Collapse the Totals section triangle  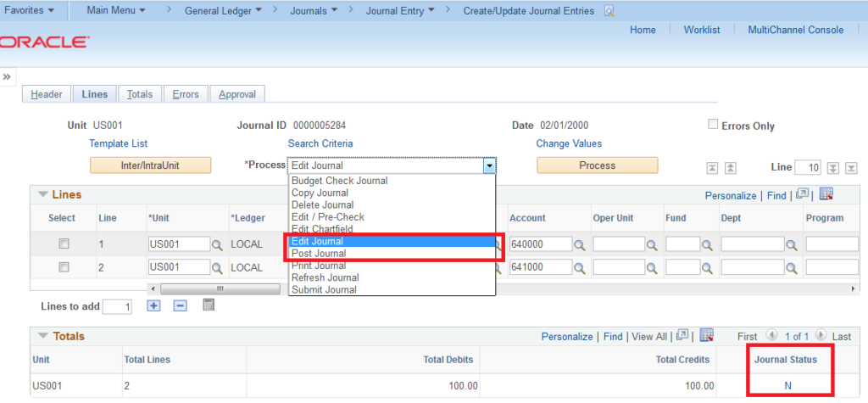(x=42, y=336)
